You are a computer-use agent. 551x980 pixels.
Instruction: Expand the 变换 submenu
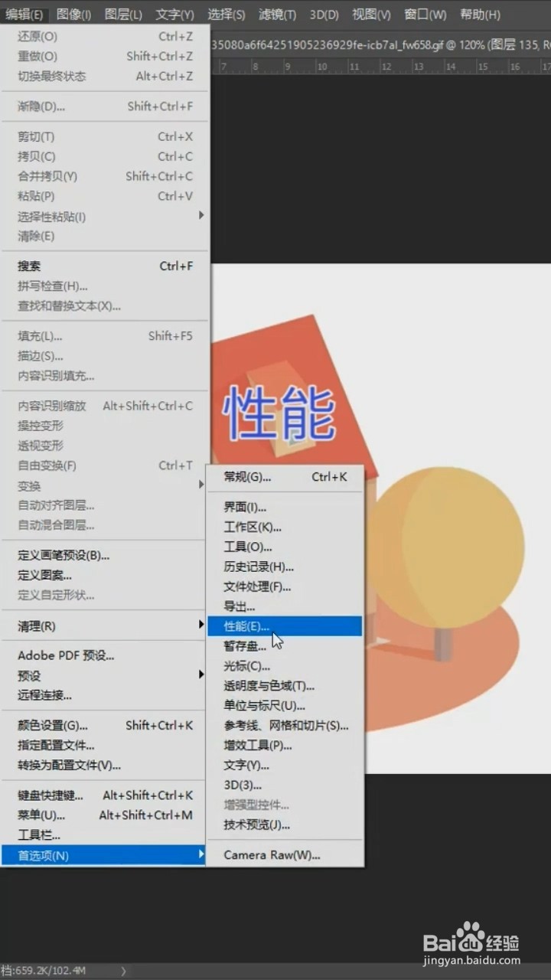[x=105, y=486]
